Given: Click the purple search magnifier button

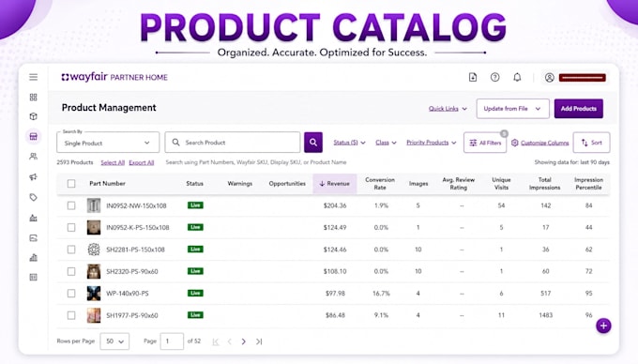Looking at the screenshot, I should [313, 143].
